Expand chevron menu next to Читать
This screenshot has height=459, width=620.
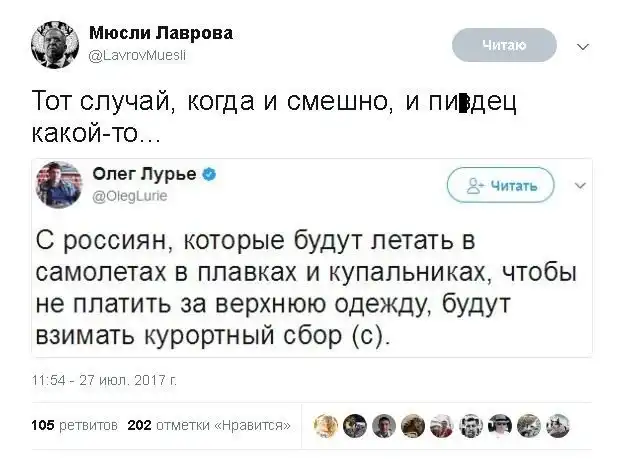[578, 185]
